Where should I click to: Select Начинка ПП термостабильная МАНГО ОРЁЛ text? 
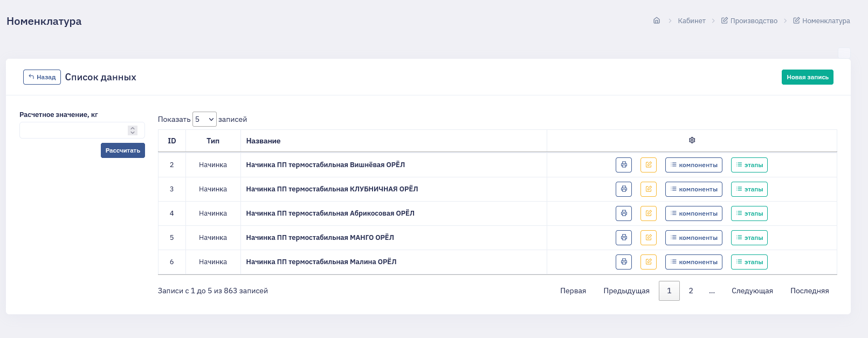[320, 238]
